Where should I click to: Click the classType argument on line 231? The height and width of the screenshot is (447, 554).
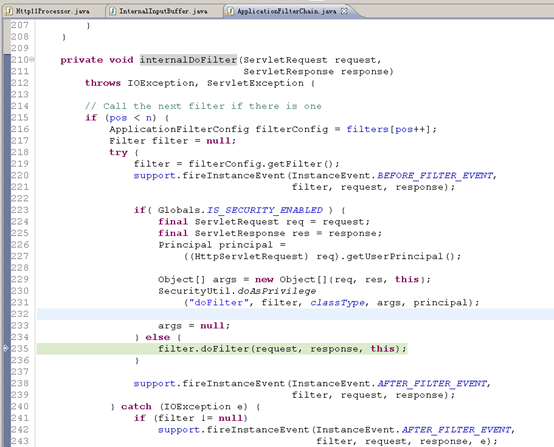(x=337, y=302)
